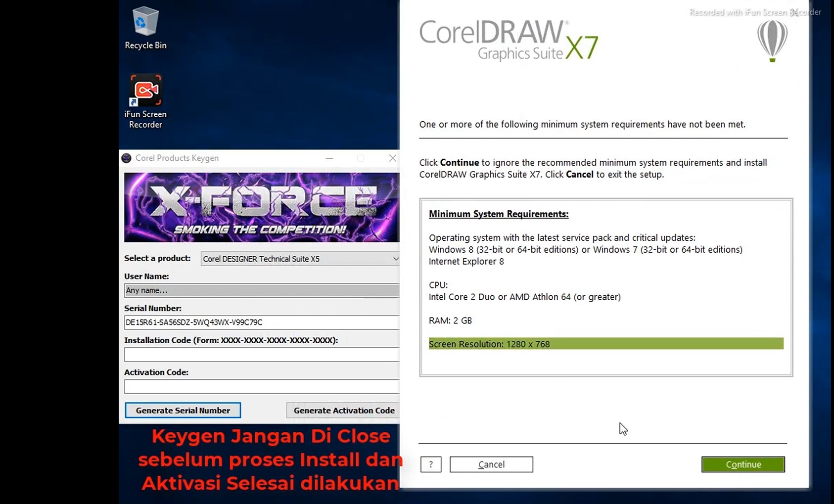Open the Recycle Bin desktop icon
This screenshot has width=834, height=504.
[x=145, y=28]
